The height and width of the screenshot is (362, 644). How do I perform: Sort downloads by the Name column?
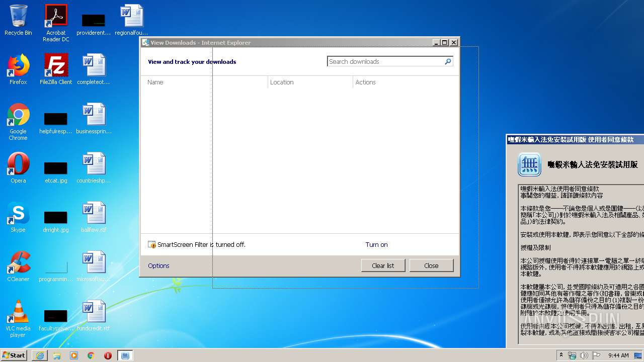click(x=204, y=82)
